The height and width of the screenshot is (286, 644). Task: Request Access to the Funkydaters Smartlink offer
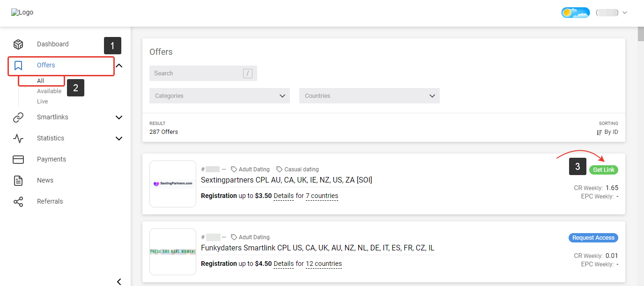[593, 237]
